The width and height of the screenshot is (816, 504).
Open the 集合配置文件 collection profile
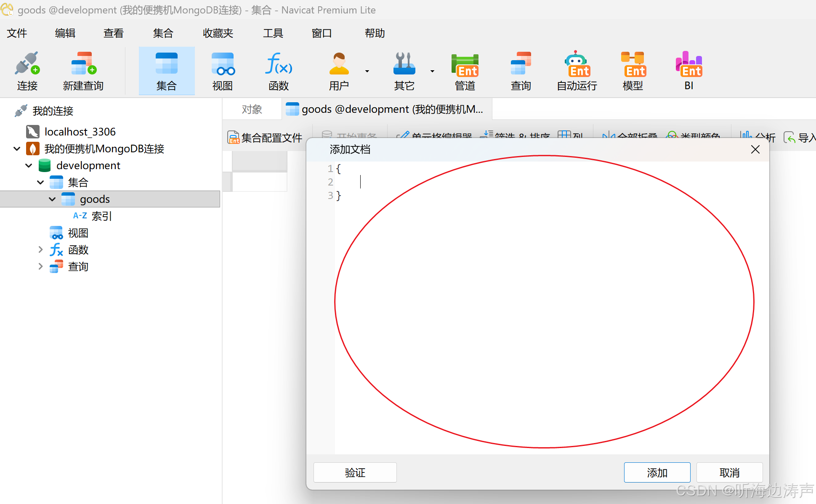(x=266, y=137)
